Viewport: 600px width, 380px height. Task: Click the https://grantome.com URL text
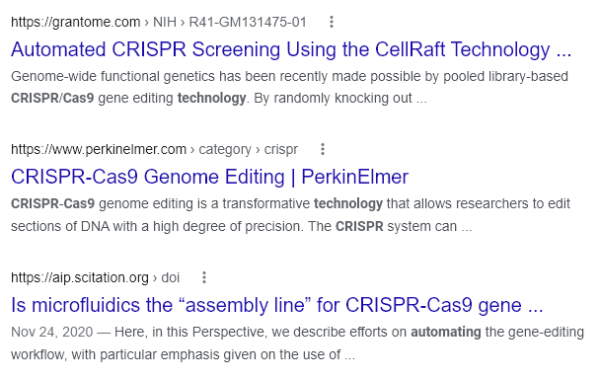75,22
